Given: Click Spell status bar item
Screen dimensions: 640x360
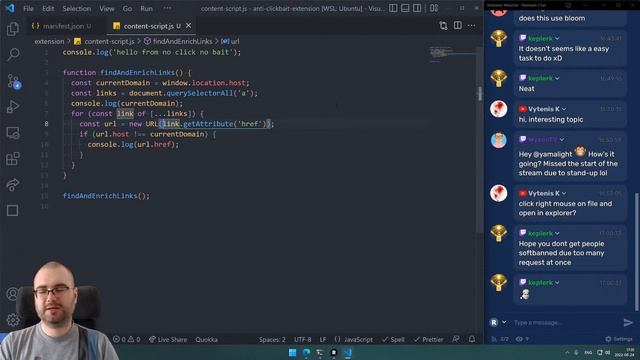Looking at the screenshot, I should pyautogui.click(x=393, y=339).
